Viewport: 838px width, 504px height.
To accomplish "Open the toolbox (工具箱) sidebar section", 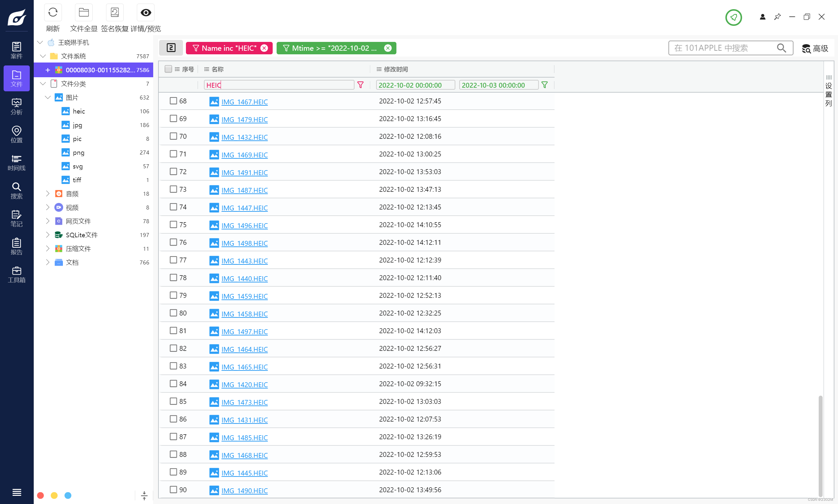I will 16,274.
